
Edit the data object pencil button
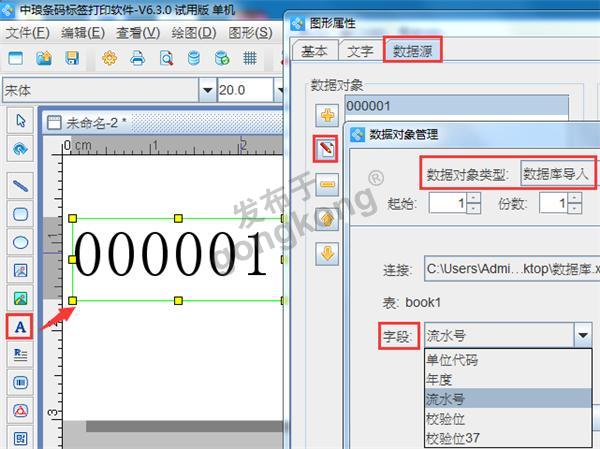[x=326, y=149]
